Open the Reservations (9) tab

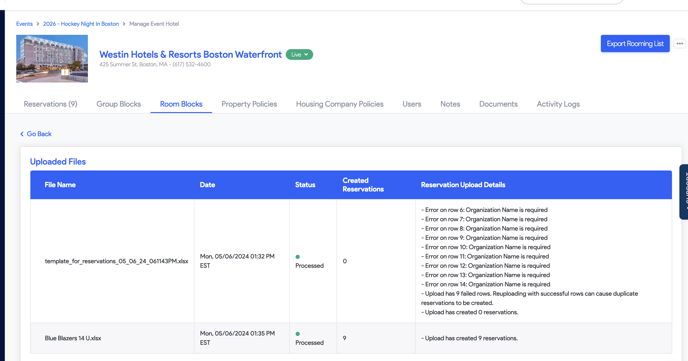pos(50,104)
